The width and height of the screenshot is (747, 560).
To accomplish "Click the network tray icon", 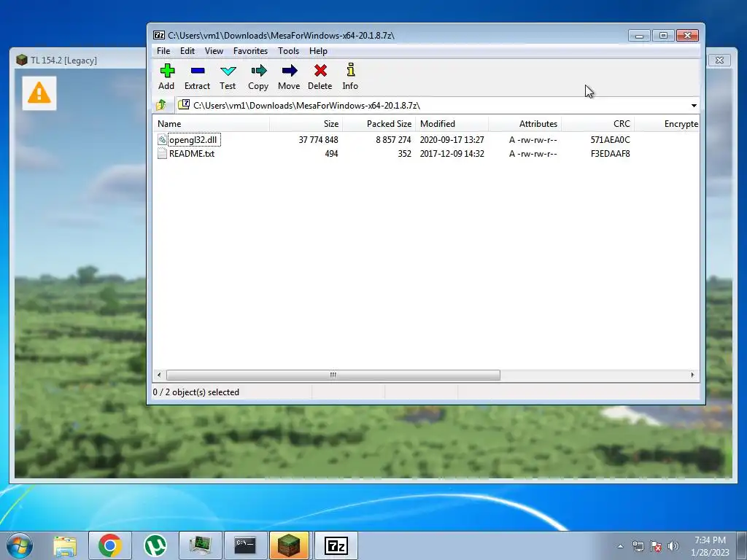I will point(638,546).
